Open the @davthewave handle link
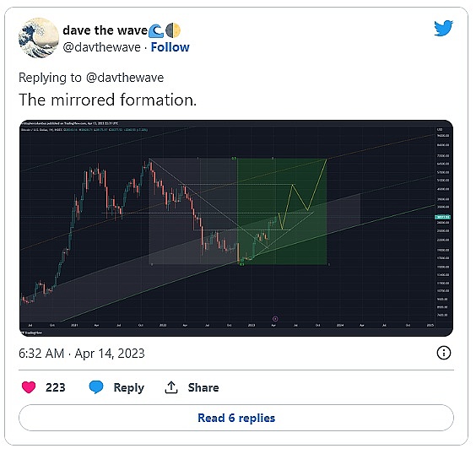This screenshot has height=454, width=476. pyautogui.click(x=101, y=47)
